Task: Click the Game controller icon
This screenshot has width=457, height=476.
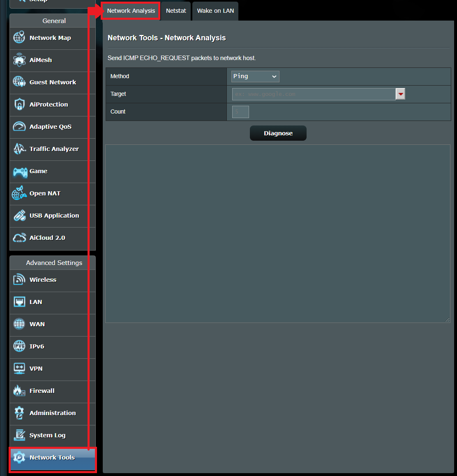Action: 20,172
